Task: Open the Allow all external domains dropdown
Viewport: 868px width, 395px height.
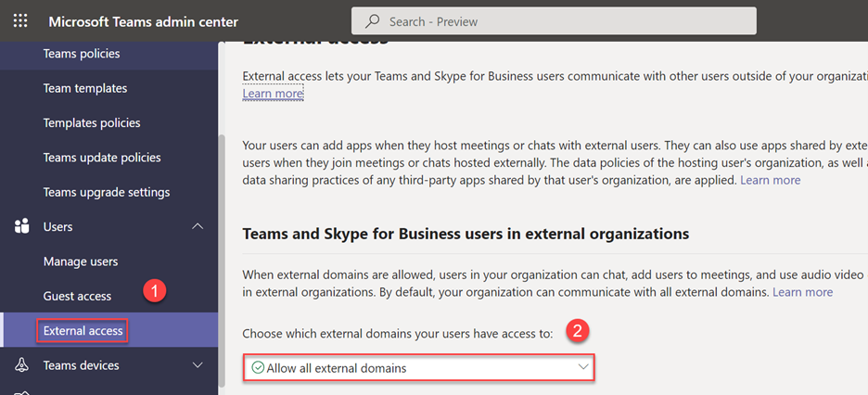Action: [418, 368]
